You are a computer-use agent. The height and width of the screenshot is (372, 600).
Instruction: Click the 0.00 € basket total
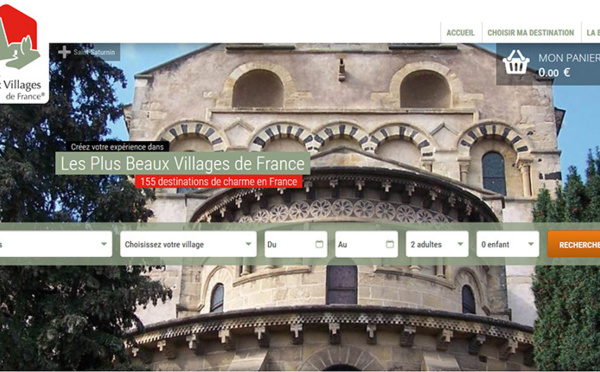(x=554, y=72)
